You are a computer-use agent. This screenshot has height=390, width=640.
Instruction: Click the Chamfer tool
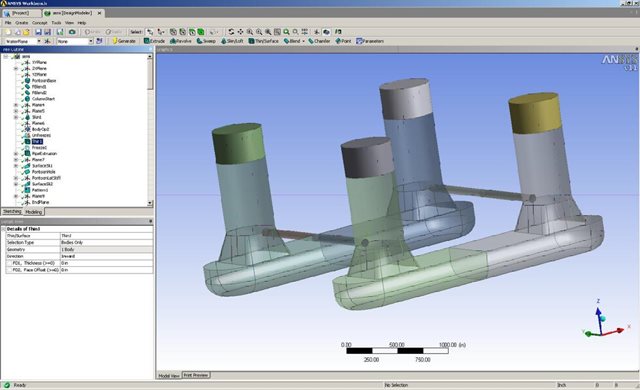tap(319, 41)
